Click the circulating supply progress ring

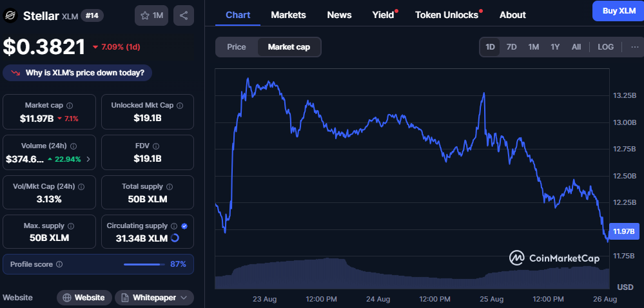175,238
